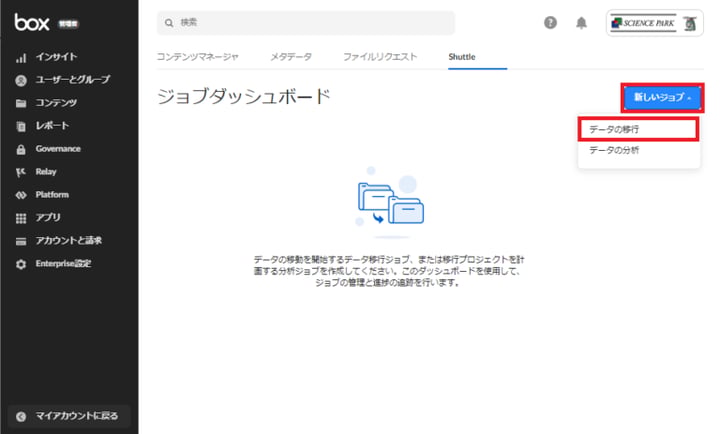The image size is (720, 434).
Task: Click the レポート document icon
Action: click(x=20, y=126)
